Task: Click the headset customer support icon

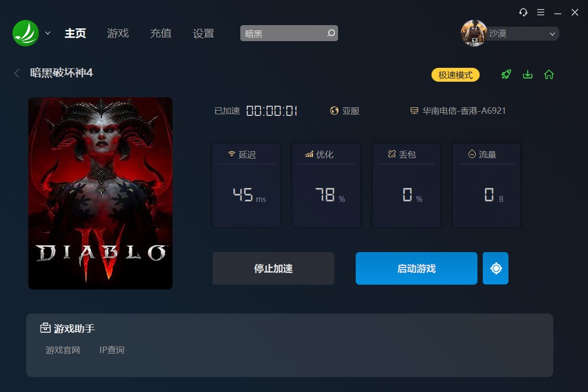Action: coord(523,12)
